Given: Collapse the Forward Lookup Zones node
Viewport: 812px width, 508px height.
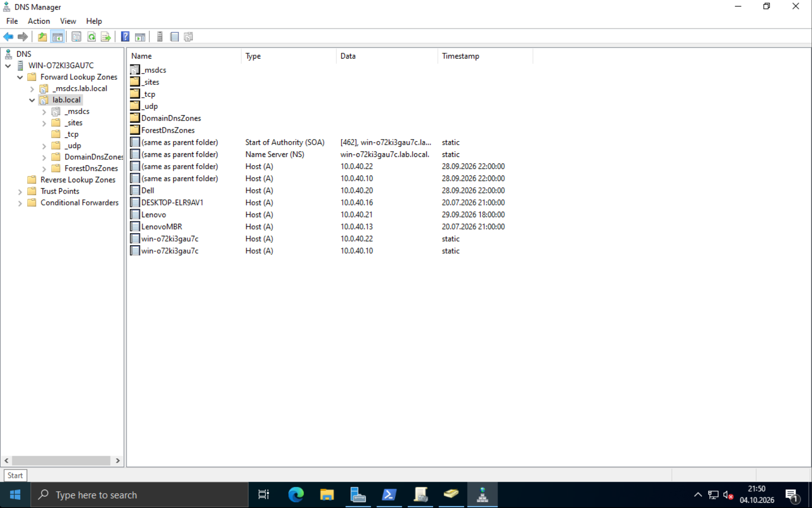Looking at the screenshot, I should coord(20,77).
